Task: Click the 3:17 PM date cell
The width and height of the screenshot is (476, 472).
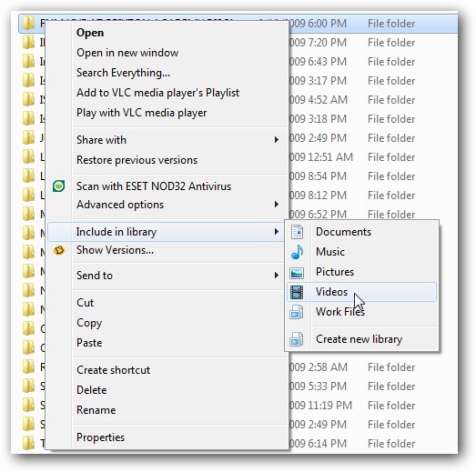Action: (318, 81)
